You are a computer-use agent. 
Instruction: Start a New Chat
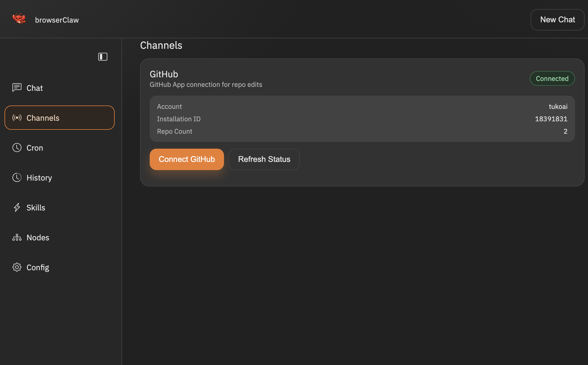pos(557,19)
